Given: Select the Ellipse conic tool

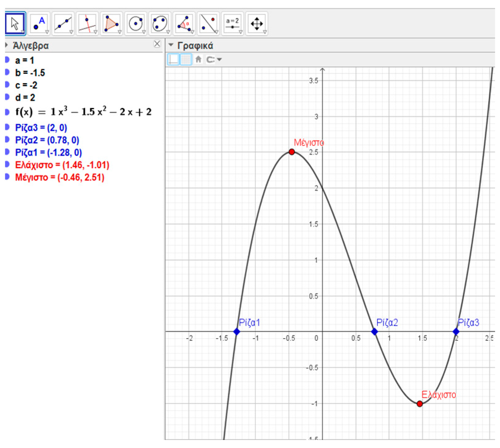Looking at the screenshot, I should coord(160,24).
